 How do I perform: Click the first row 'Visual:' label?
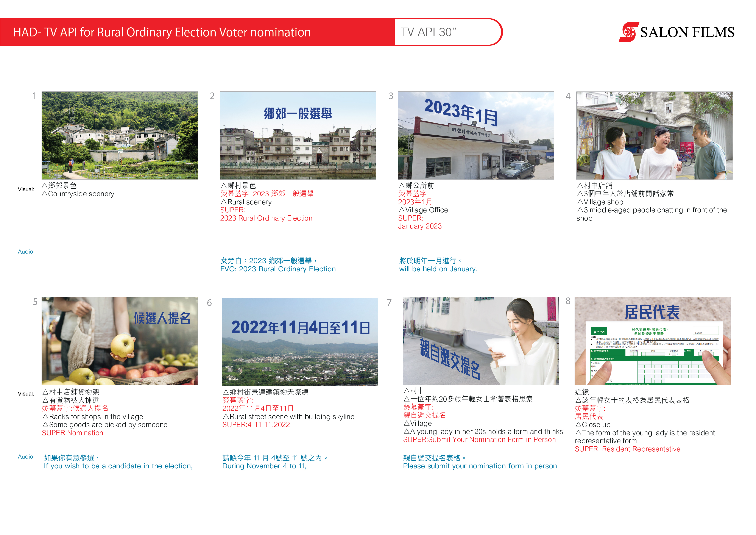pyautogui.click(x=26, y=189)
